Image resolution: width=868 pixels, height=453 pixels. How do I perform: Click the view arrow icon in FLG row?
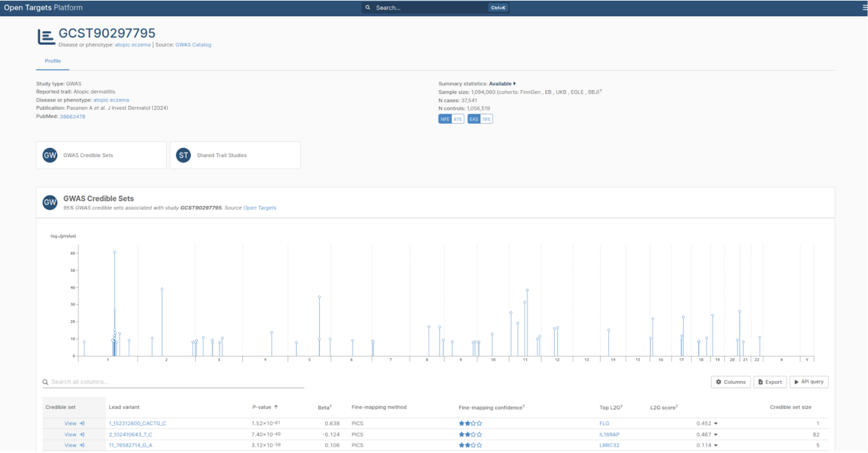(x=82, y=423)
